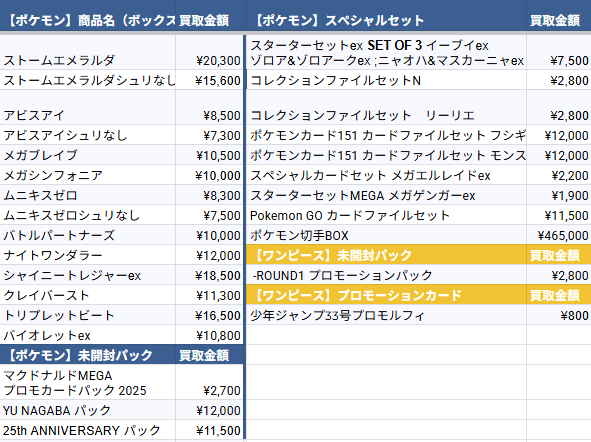Click the ¥10,800 price cell

(210, 335)
